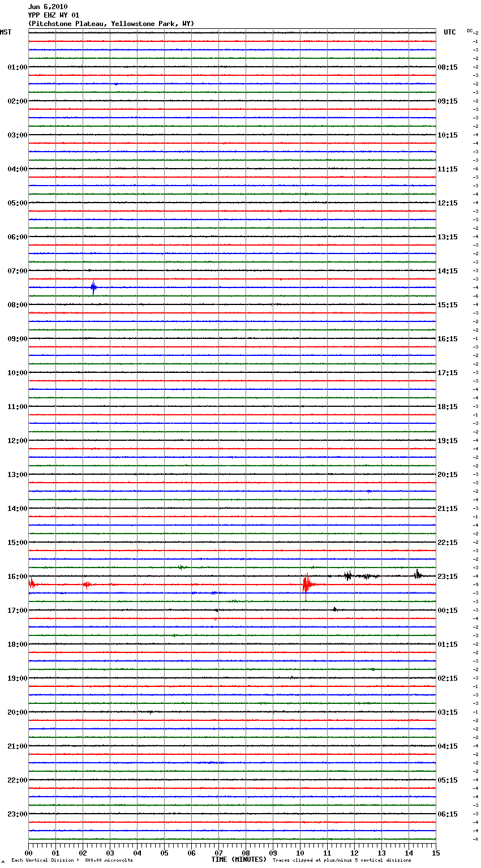Image resolution: width=481 pixels, height=868 pixels.
Task: Select the 02:00 MST time label
Action: [x=18, y=101]
